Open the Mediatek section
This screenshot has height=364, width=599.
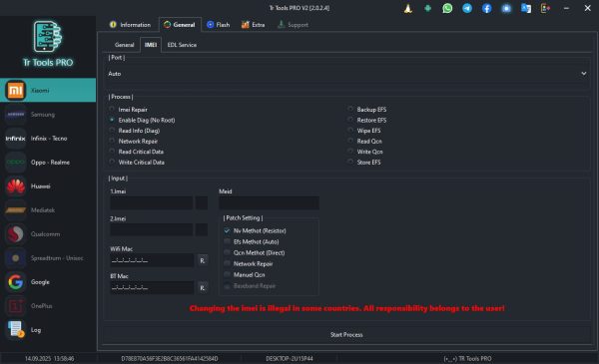[48, 210]
